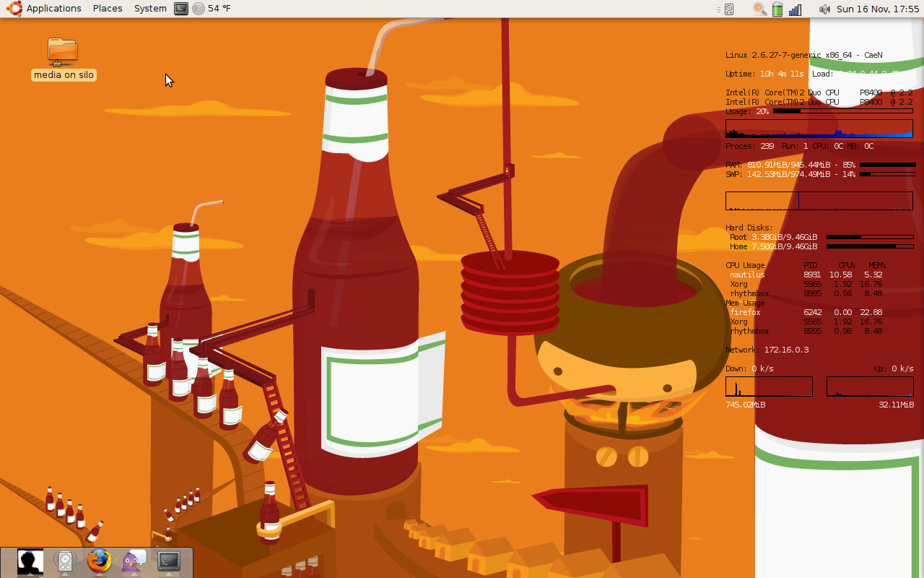Image resolution: width=924 pixels, height=578 pixels.
Task: Click the panel notification area drag handle
Action: 719,9
